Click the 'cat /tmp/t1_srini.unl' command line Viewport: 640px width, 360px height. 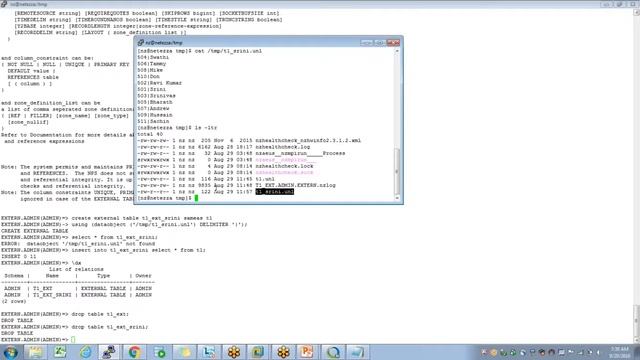(228, 51)
